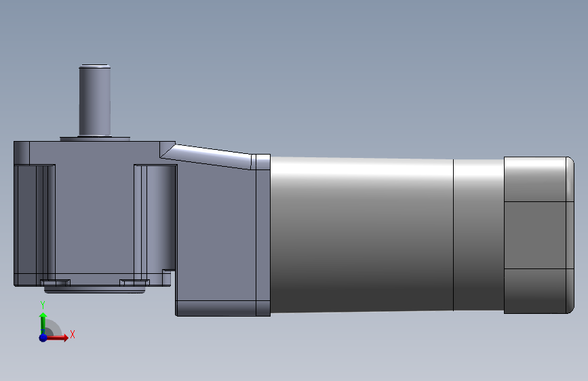The width and height of the screenshot is (588, 381).
Task: Select the dark end cap of the motor
Action: [x=539, y=235]
